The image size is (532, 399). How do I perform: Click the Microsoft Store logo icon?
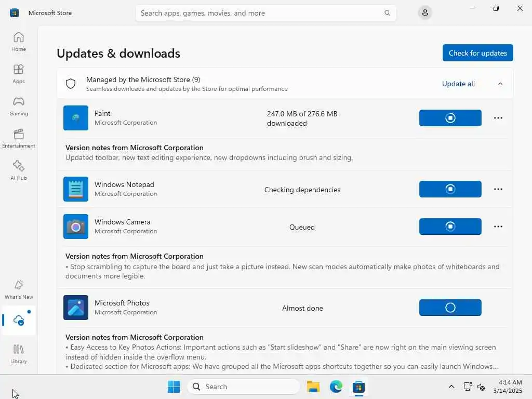point(14,13)
